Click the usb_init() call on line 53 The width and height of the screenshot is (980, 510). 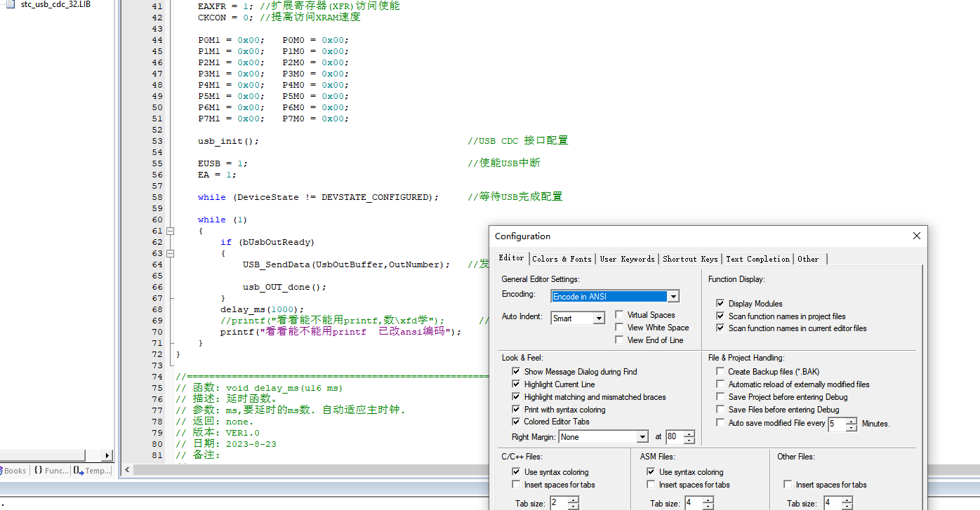coord(228,141)
